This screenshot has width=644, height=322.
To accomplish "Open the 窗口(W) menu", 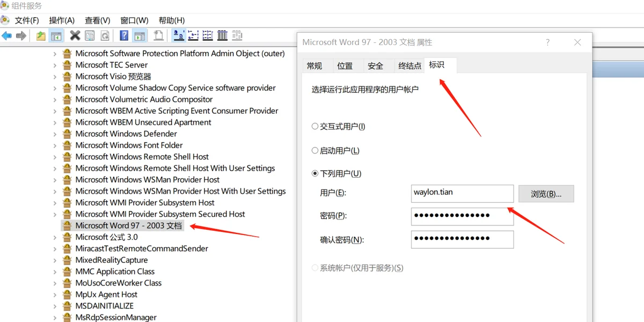I will 134,20.
